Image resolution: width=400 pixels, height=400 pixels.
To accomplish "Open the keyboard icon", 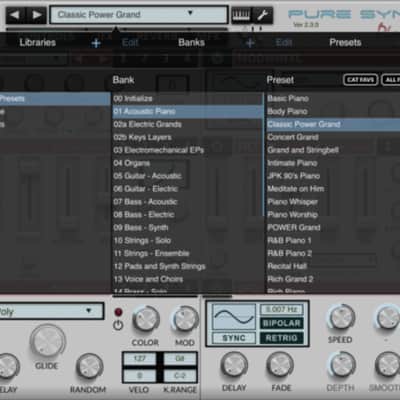I will tap(241, 15).
